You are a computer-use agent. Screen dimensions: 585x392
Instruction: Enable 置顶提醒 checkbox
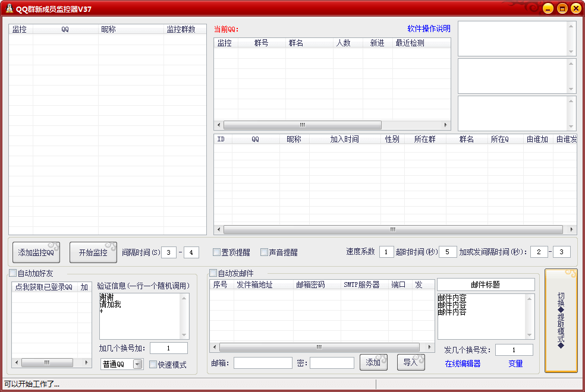pyautogui.click(x=216, y=252)
